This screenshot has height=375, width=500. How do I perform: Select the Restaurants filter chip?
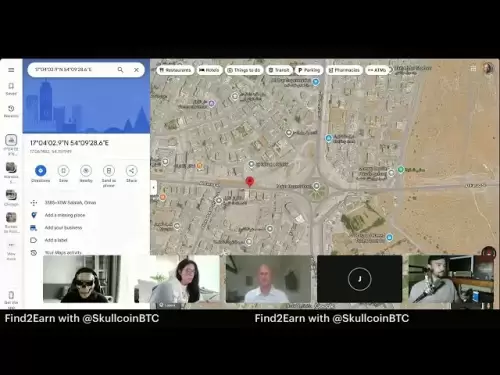pos(175,70)
